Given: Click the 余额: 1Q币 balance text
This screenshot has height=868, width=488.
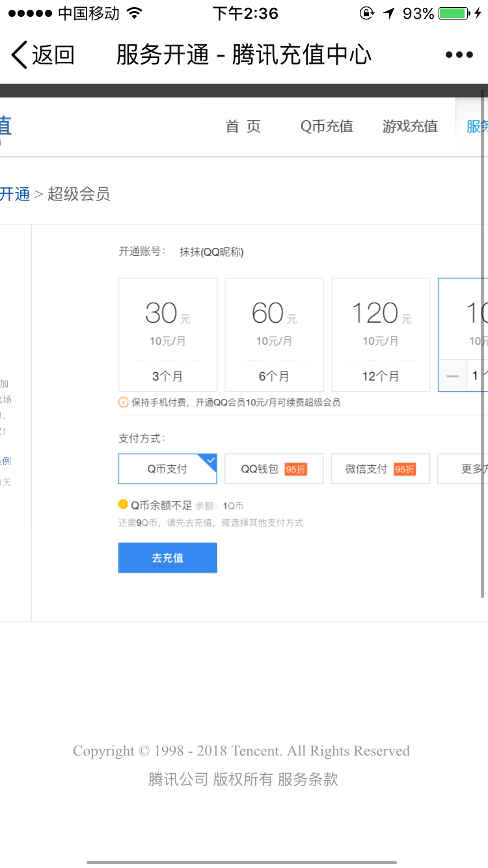Looking at the screenshot, I should [x=220, y=506].
